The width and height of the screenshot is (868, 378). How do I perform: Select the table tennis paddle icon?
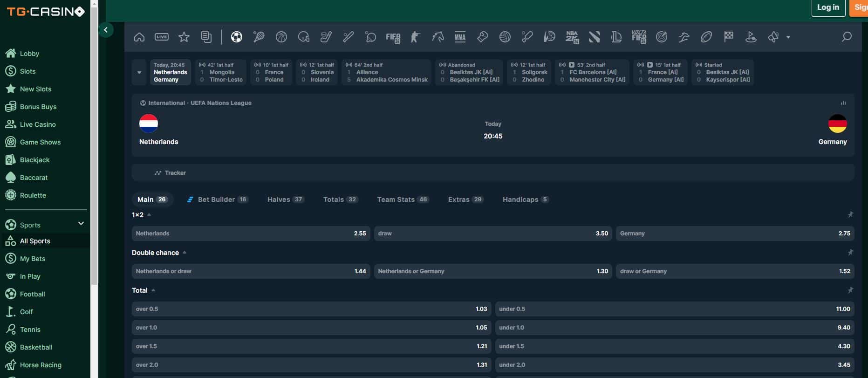(x=371, y=37)
